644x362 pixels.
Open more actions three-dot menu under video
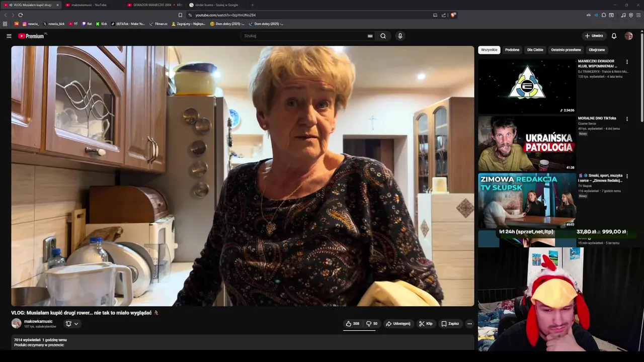coord(469,323)
